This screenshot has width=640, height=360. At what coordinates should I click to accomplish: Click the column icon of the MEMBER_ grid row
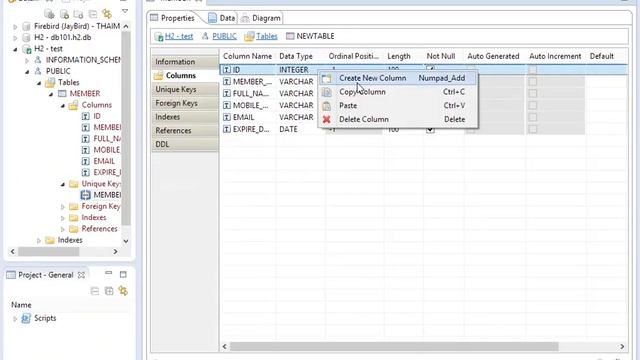tap(227, 82)
